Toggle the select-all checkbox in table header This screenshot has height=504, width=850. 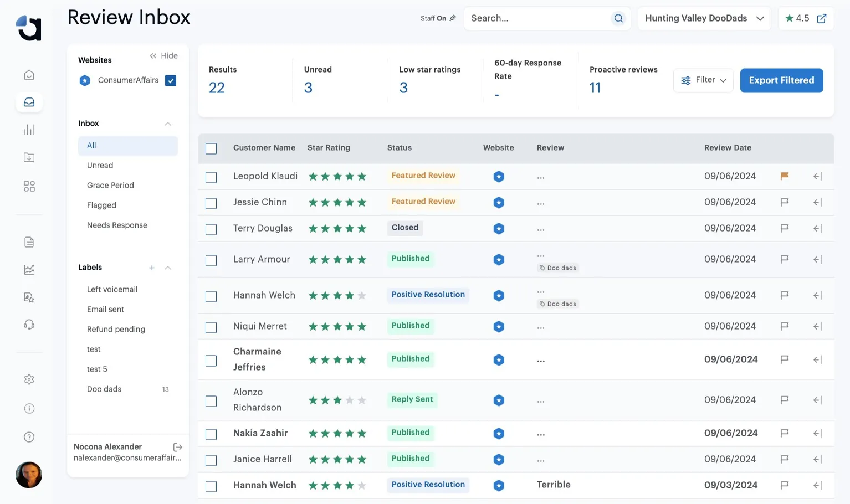211,148
